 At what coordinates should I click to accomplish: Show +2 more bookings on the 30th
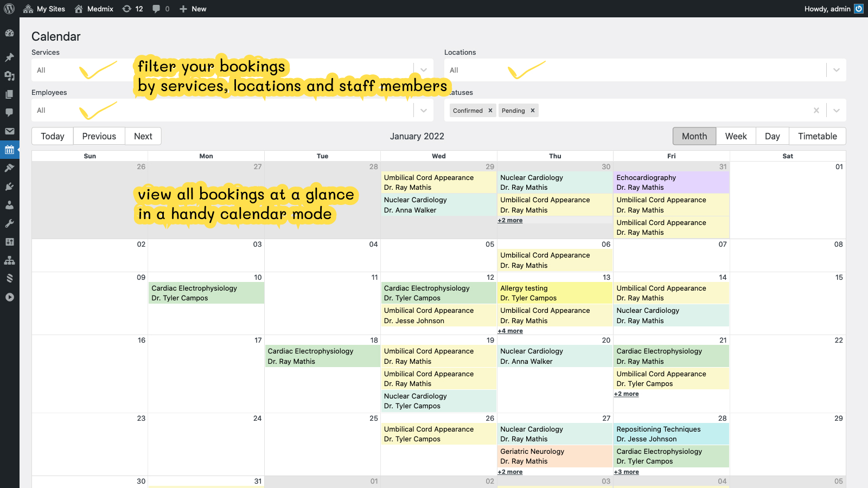pos(510,220)
